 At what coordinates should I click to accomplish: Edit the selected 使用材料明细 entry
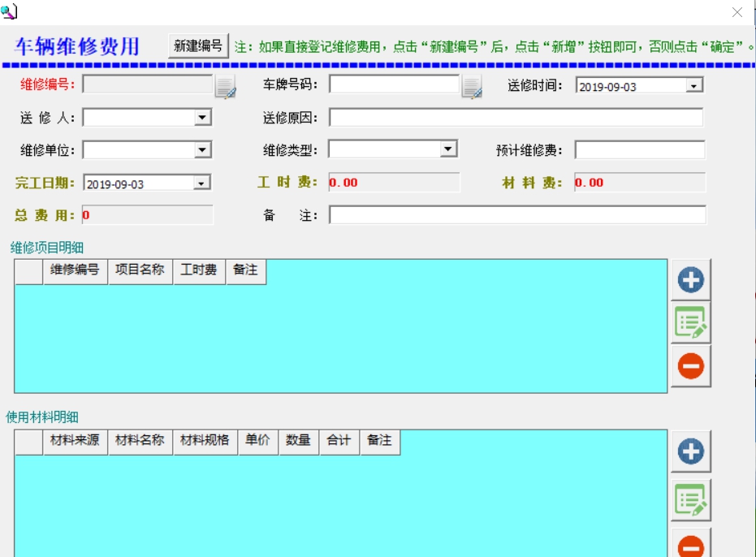tap(690, 501)
